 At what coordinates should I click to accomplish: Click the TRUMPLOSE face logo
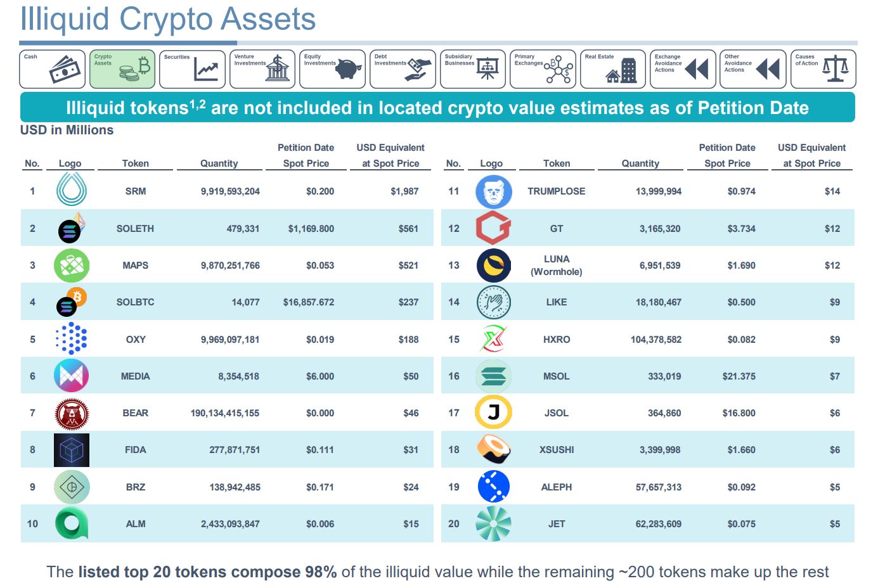tap(493, 191)
